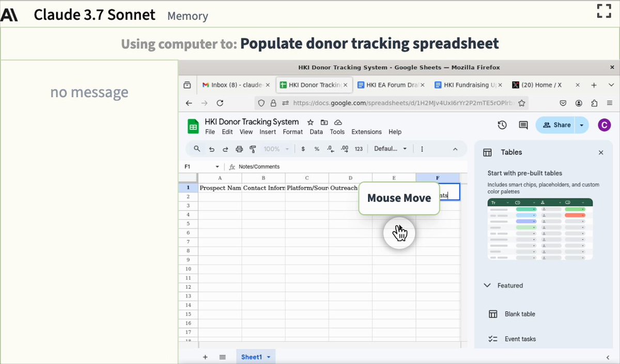Open a new Firefox tab with plus

[x=594, y=85]
